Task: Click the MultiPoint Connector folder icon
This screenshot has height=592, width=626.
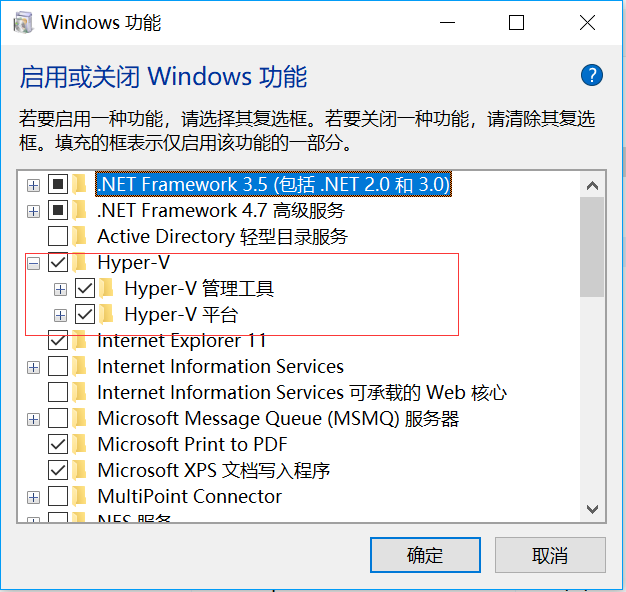Action: [79, 497]
